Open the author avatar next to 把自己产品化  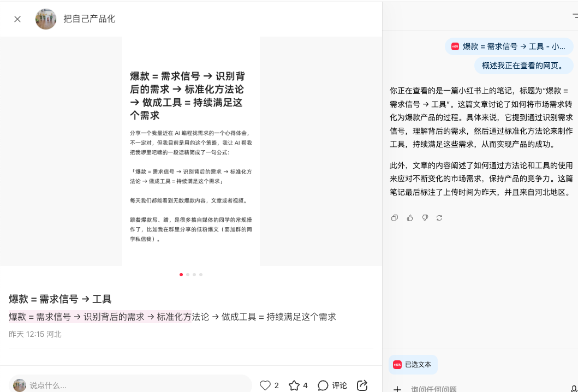tap(46, 19)
